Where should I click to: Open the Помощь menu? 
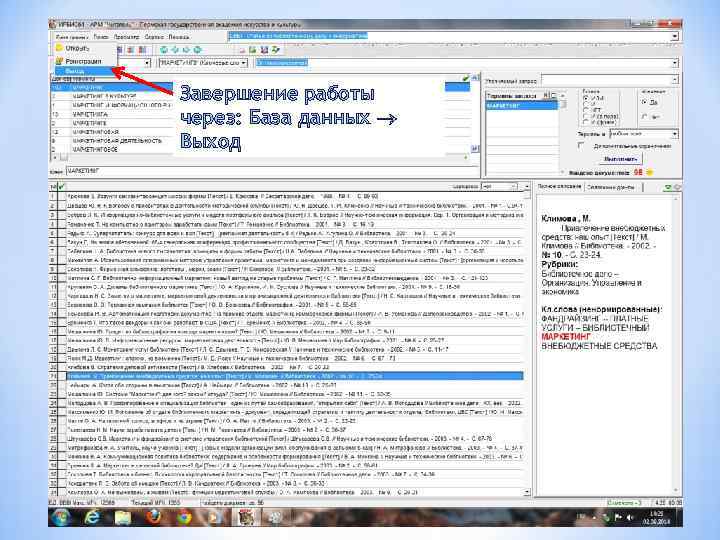[179, 37]
